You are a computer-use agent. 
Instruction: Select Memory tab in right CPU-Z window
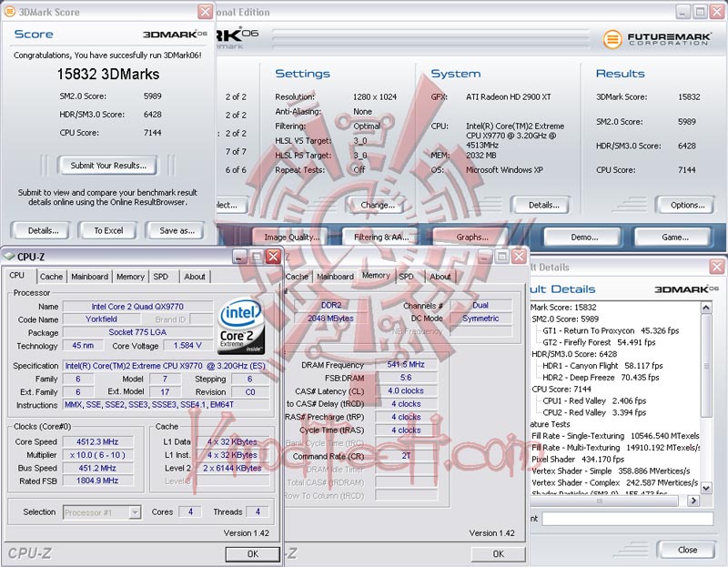[x=376, y=276]
